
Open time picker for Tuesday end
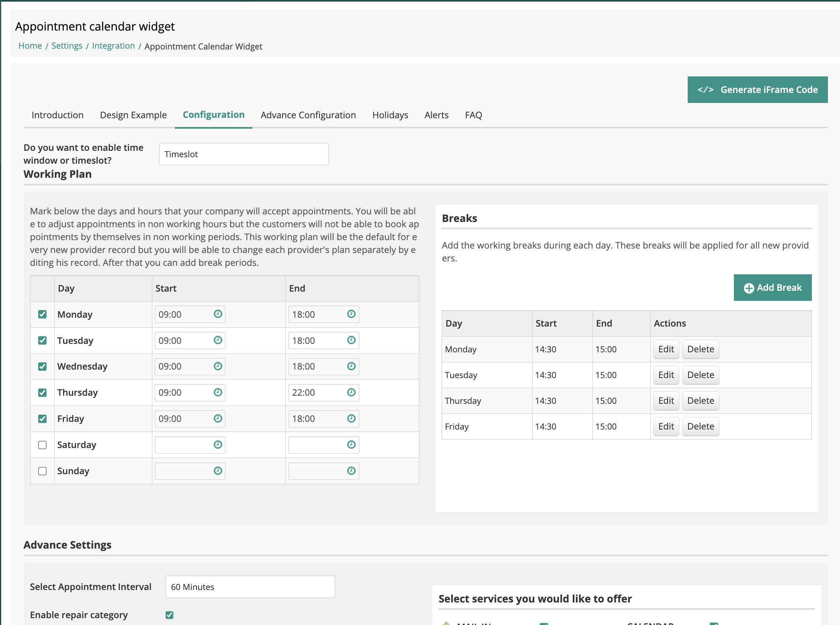click(x=351, y=340)
